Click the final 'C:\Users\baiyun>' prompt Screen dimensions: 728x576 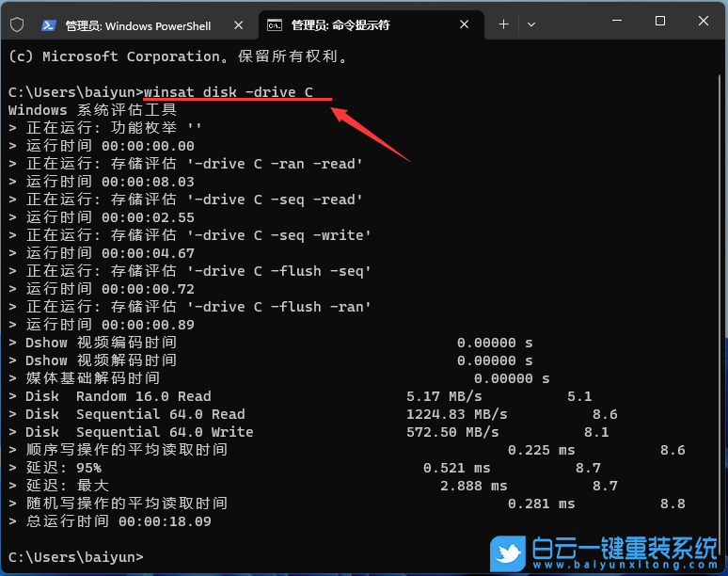(75, 557)
